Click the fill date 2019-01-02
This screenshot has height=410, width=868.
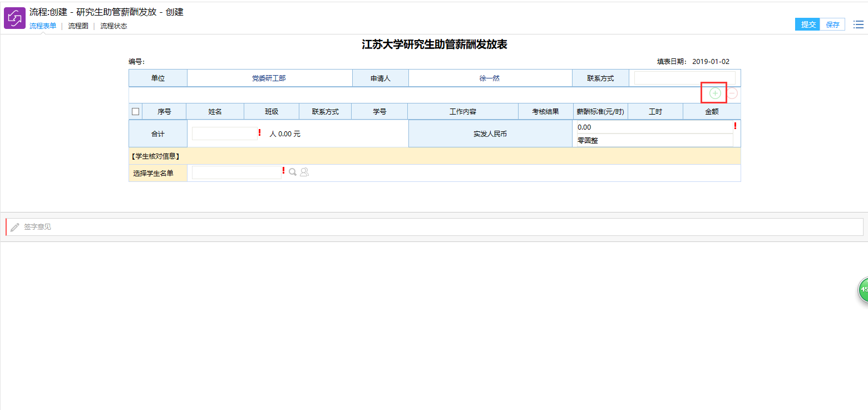pos(711,62)
